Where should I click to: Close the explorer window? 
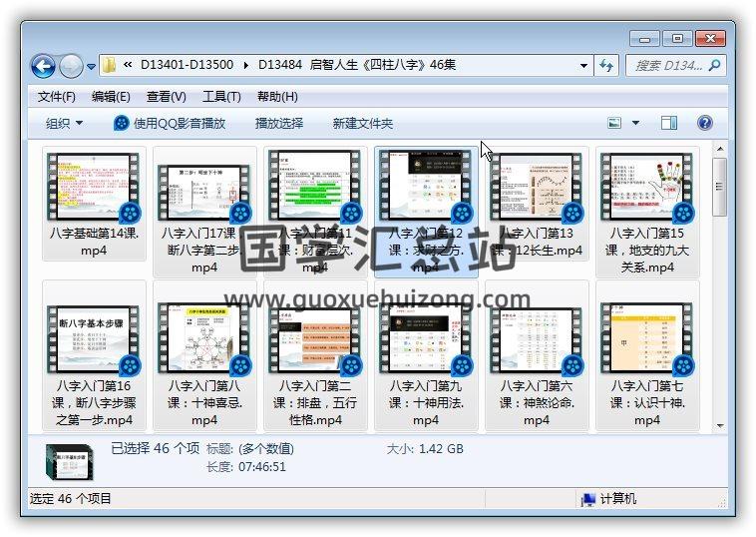(710, 39)
